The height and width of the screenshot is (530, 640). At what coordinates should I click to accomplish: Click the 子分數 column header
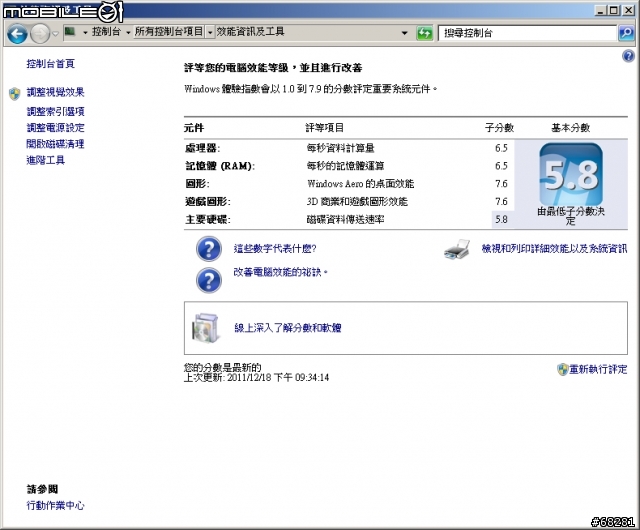point(499,128)
